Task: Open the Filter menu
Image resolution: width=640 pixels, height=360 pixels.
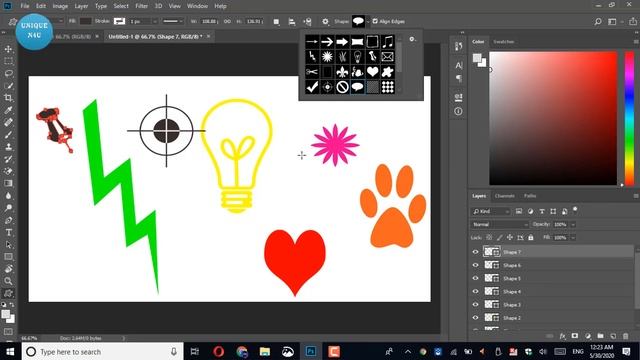Action: (x=142, y=6)
